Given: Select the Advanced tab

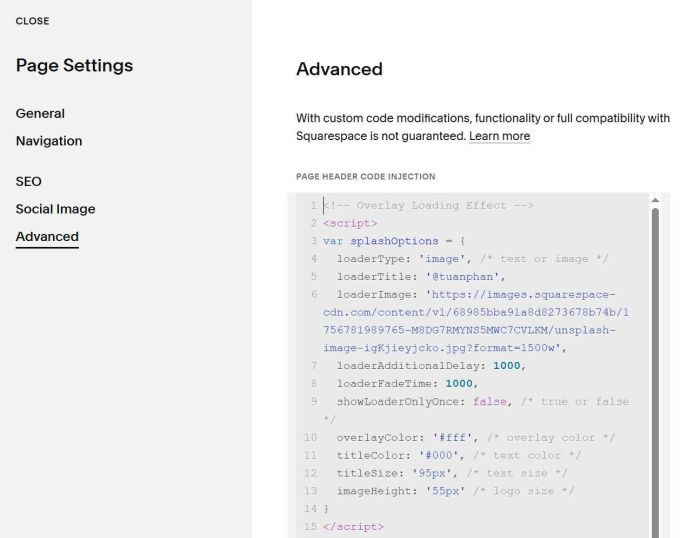Looking at the screenshot, I should click(x=47, y=237).
